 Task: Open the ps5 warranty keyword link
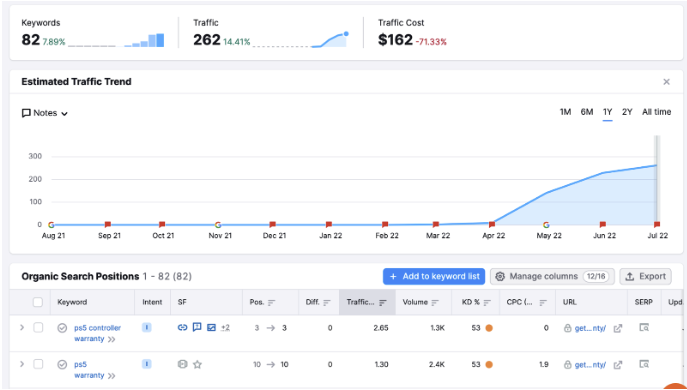pyautogui.click(x=89, y=369)
